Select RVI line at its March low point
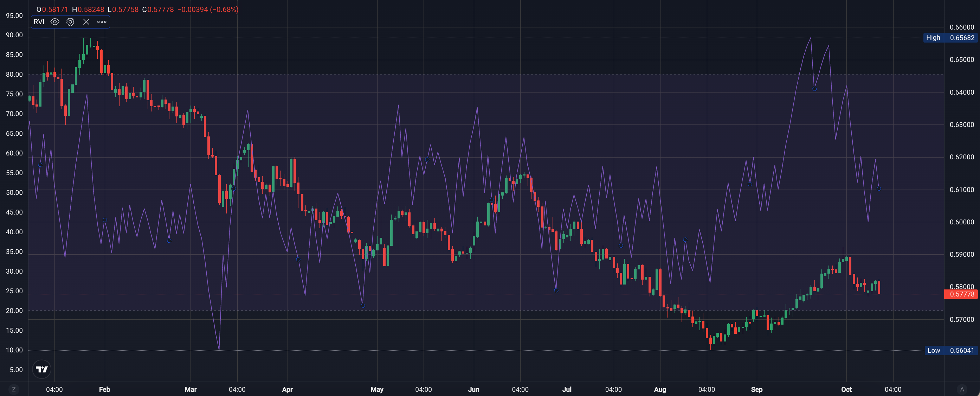The width and height of the screenshot is (980, 396). [x=219, y=350]
